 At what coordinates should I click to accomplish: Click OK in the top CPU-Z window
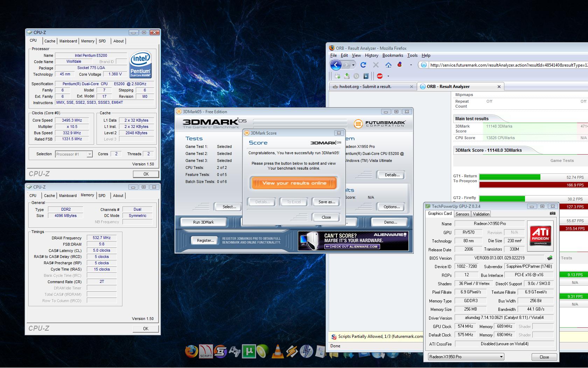[146, 174]
